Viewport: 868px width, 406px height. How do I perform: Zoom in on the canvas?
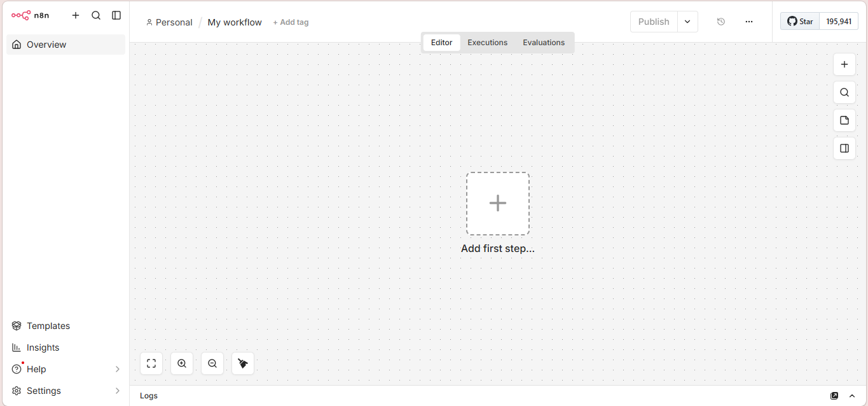pyautogui.click(x=182, y=363)
